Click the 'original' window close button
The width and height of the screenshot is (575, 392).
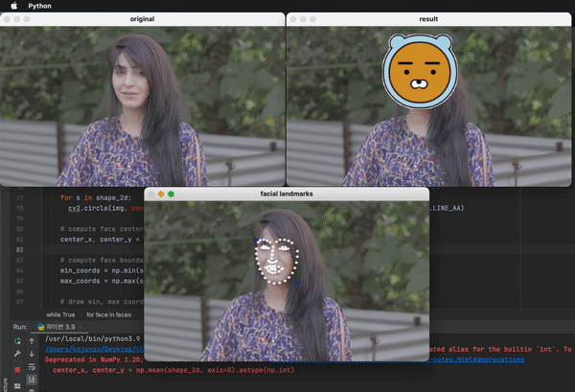7,19
